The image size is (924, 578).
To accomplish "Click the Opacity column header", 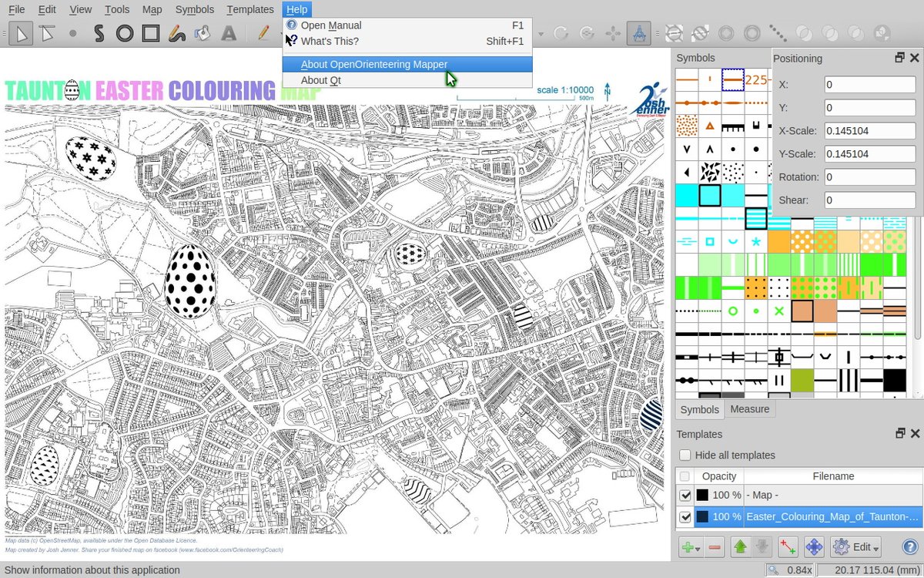I will coord(719,476).
